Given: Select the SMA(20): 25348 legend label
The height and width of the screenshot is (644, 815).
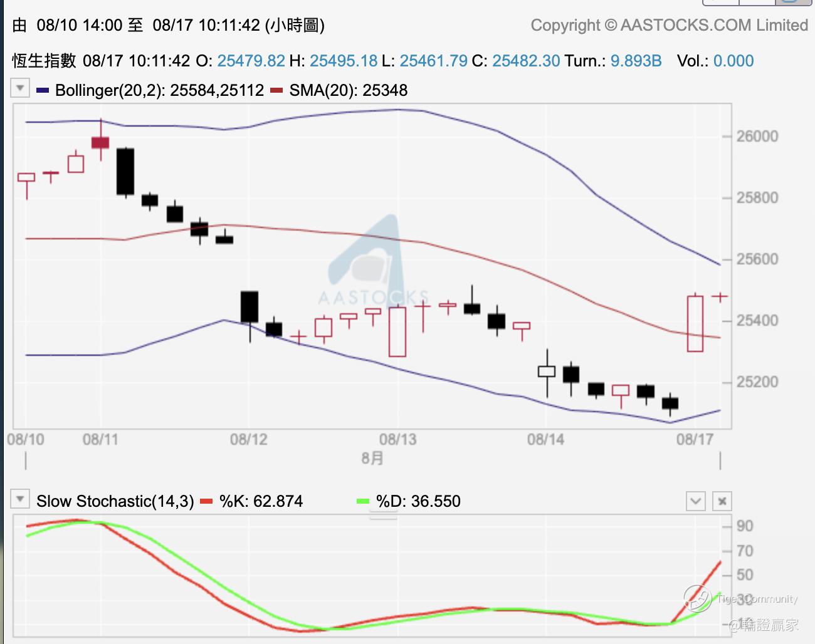Looking at the screenshot, I should [349, 90].
